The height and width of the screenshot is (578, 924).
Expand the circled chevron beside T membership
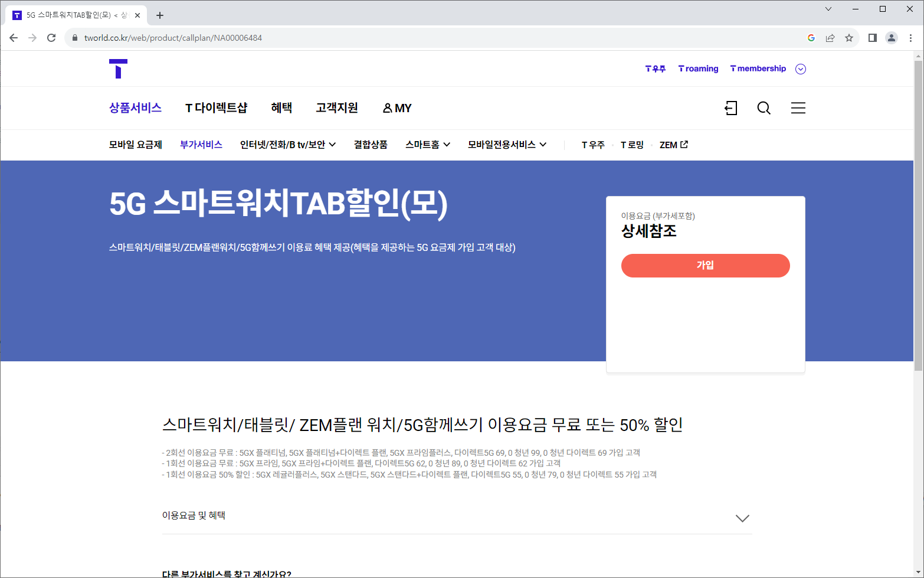(x=801, y=69)
